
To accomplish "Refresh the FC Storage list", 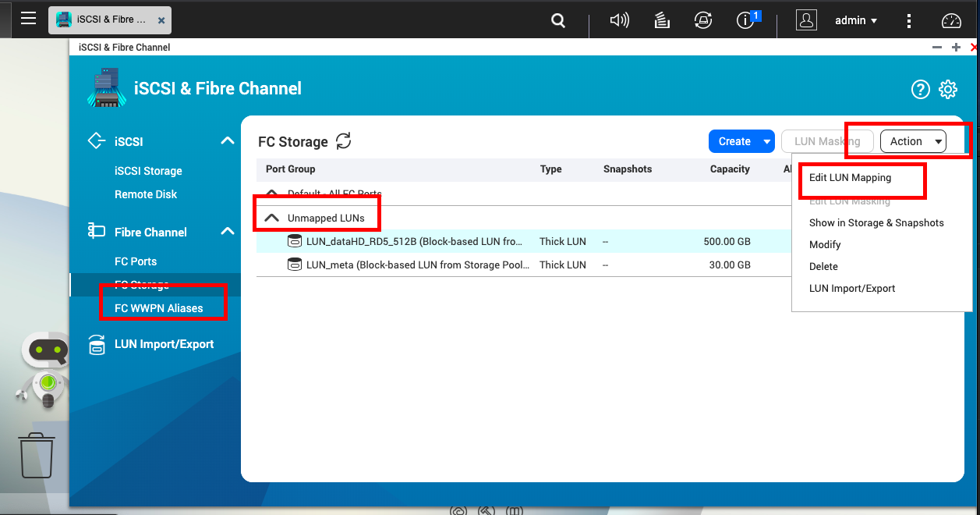I will point(344,141).
